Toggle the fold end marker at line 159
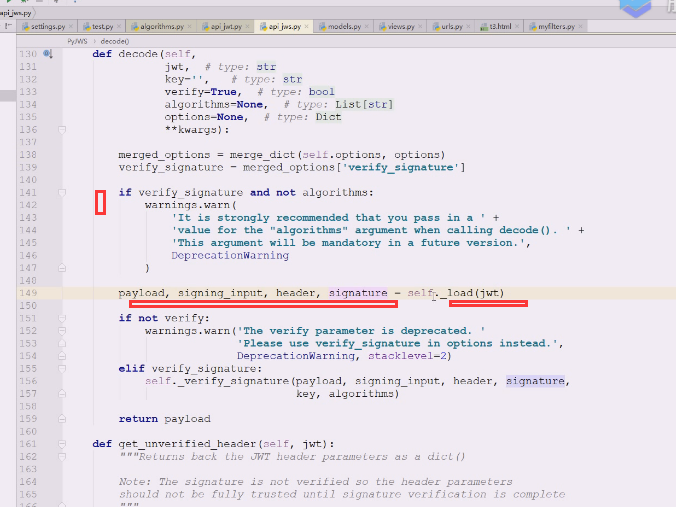 point(62,419)
